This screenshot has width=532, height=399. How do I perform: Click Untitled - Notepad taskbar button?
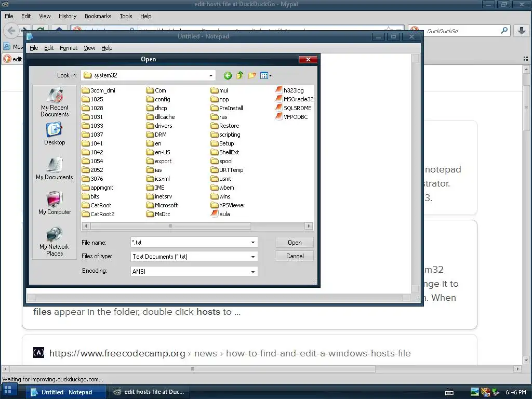point(66,392)
